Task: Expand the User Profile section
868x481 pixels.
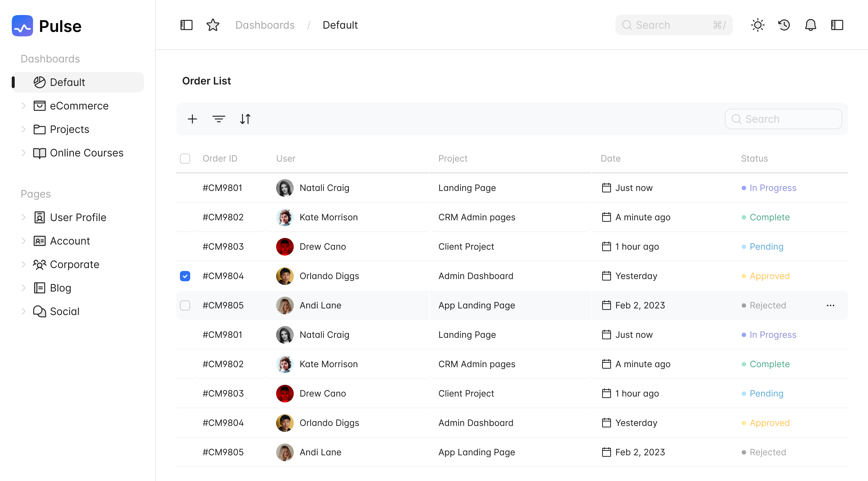Action: point(24,217)
